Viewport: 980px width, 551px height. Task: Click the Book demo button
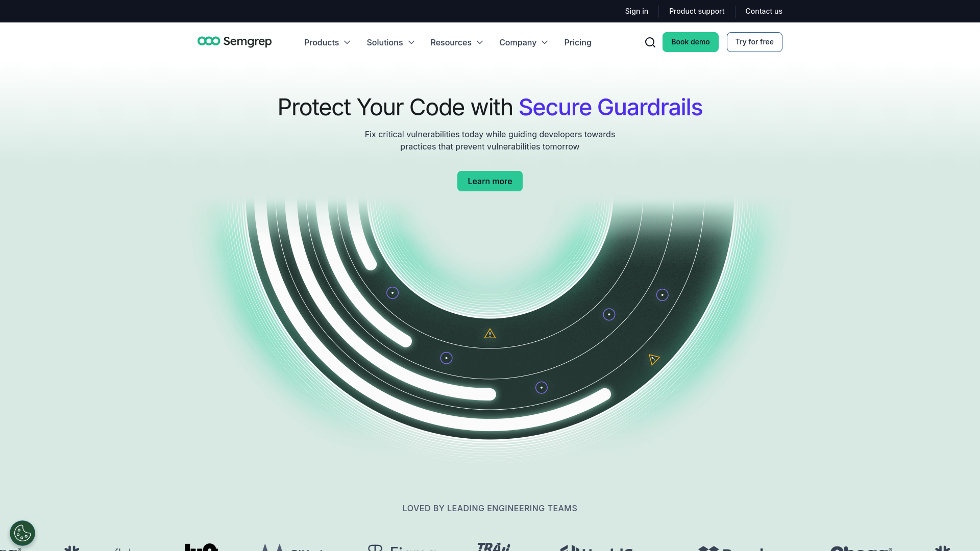690,42
